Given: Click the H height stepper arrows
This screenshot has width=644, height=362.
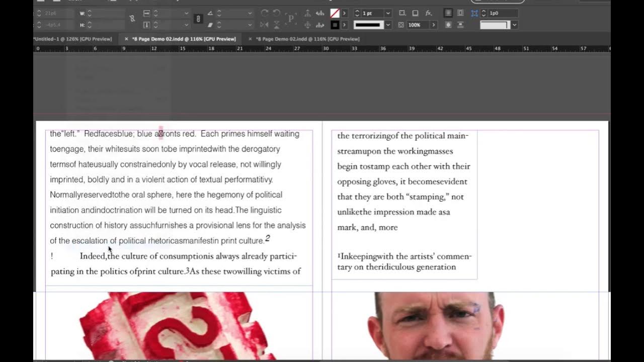Looking at the screenshot, I should tap(90, 25).
